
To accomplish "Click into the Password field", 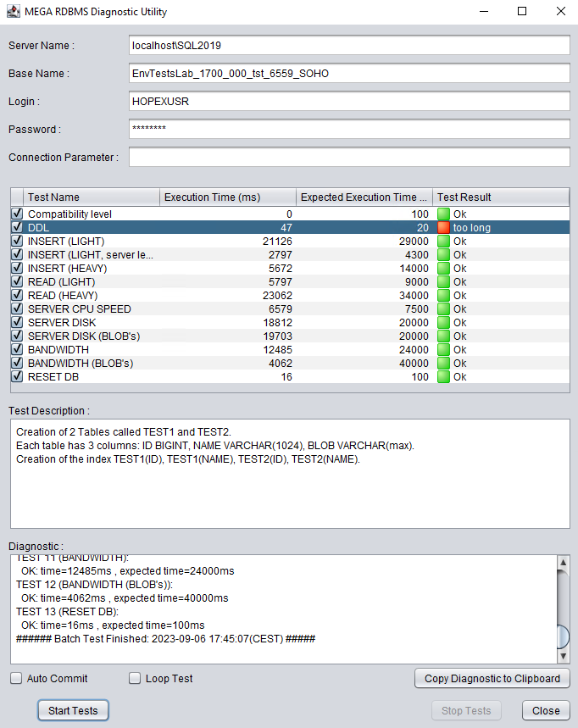I will click(x=349, y=129).
